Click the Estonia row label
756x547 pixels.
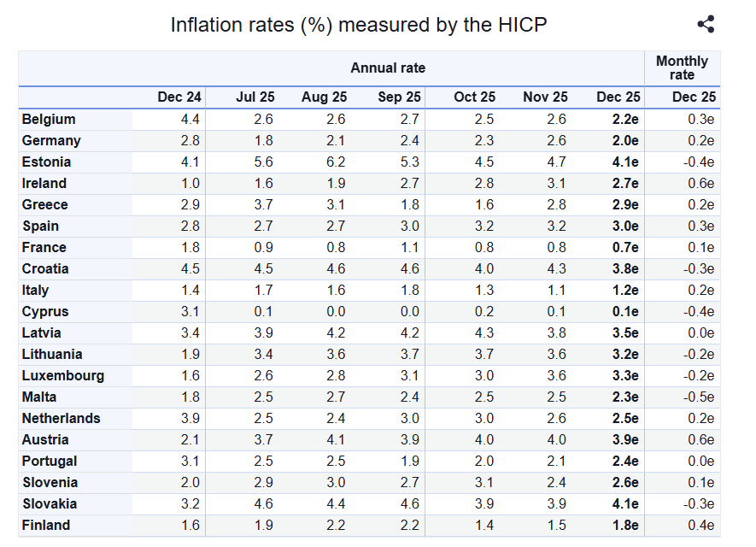pyautogui.click(x=46, y=162)
